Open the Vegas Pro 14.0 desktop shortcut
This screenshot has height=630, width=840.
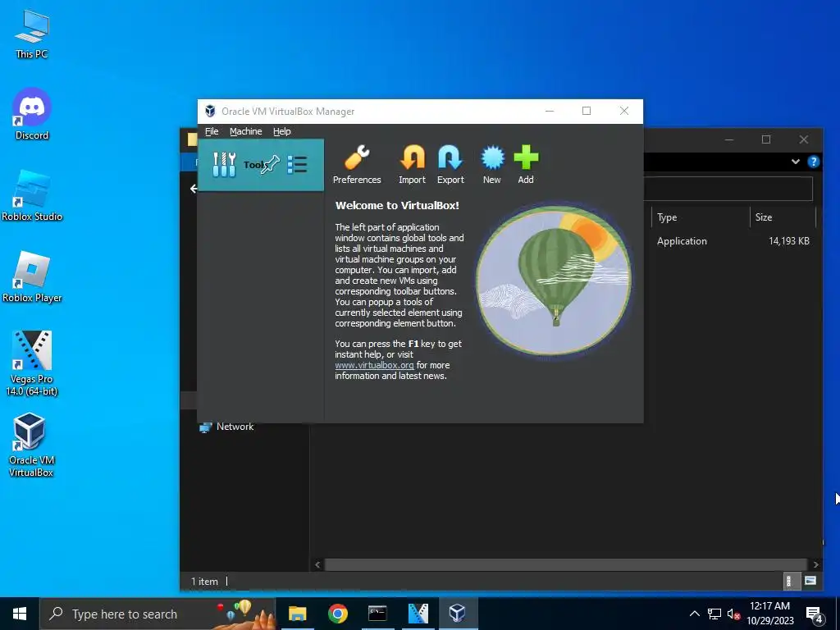tap(32, 363)
